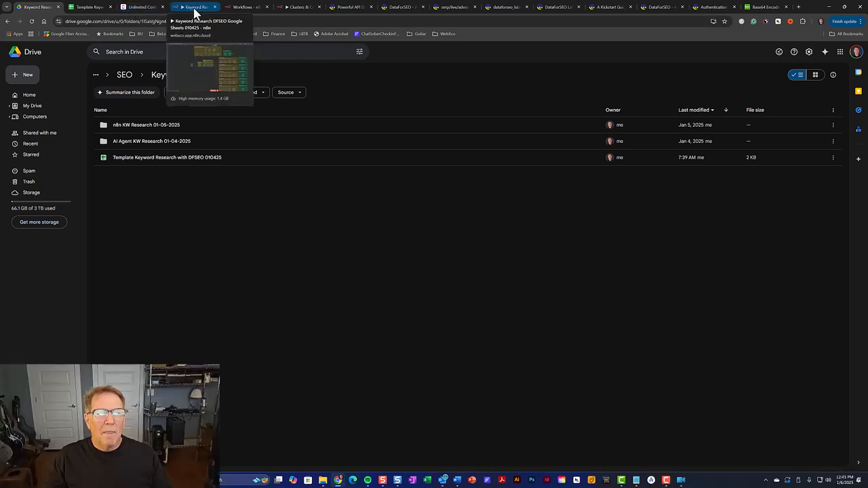Reverse sort order with Last modified arrow

[726, 110]
